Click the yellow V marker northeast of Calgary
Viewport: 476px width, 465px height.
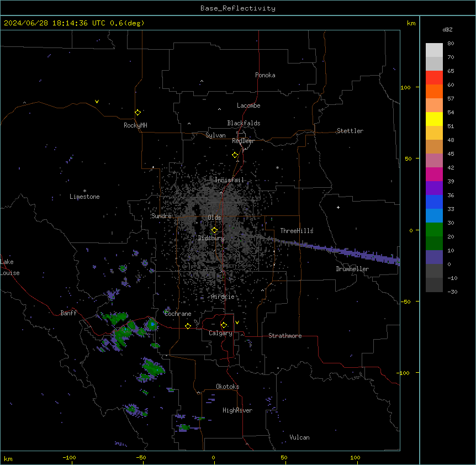click(237, 323)
